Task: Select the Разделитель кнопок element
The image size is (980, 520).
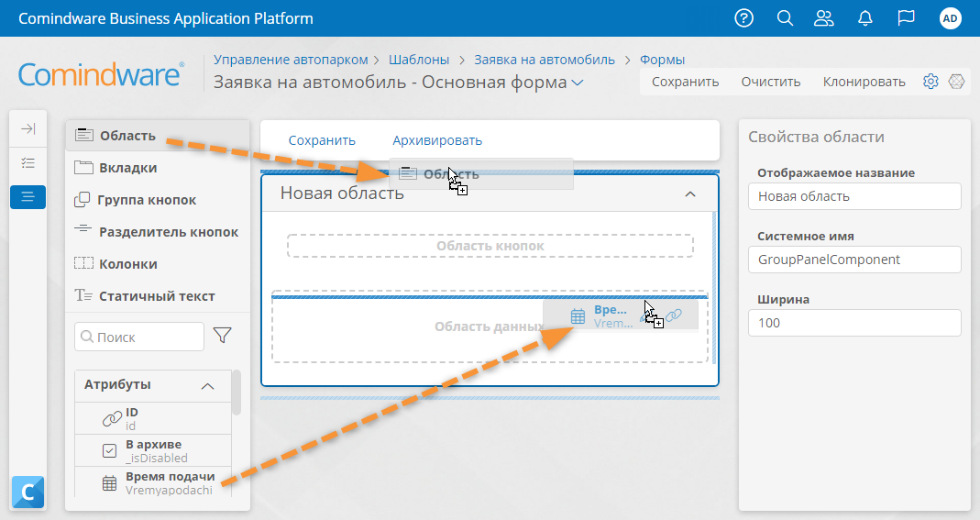Action: click(x=158, y=232)
